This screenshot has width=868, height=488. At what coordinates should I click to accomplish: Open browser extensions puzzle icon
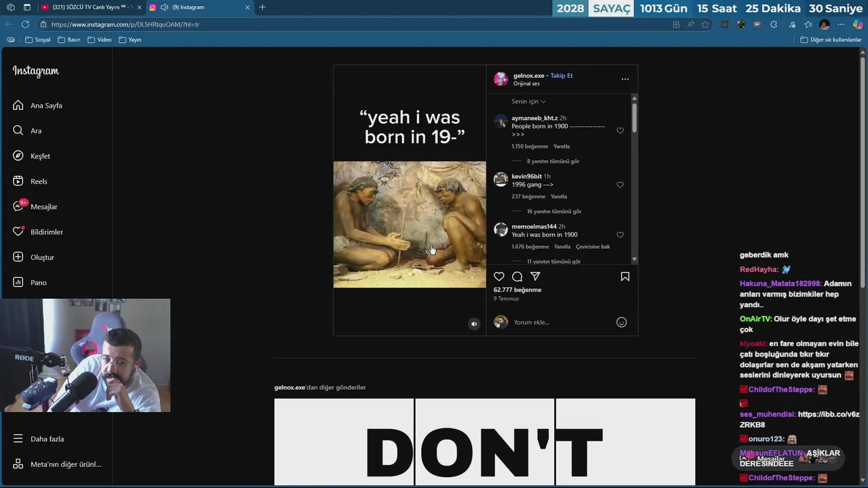(774, 24)
